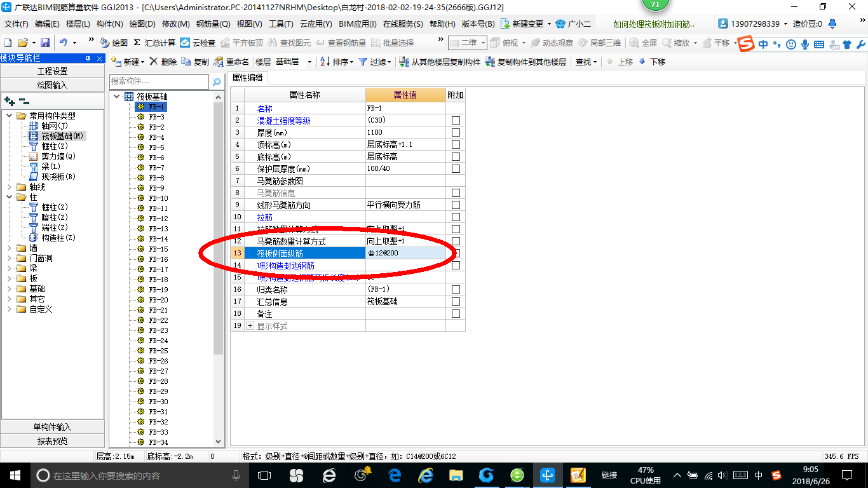The width and height of the screenshot is (868, 488).
Task: Collapse the 常用构件类型 tree node
Action: pos(9,116)
